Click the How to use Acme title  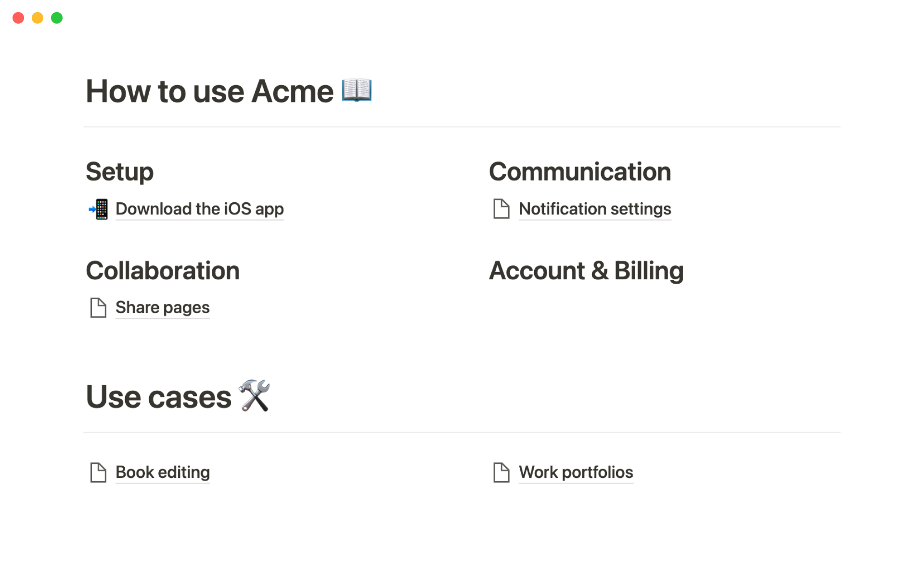click(x=209, y=92)
